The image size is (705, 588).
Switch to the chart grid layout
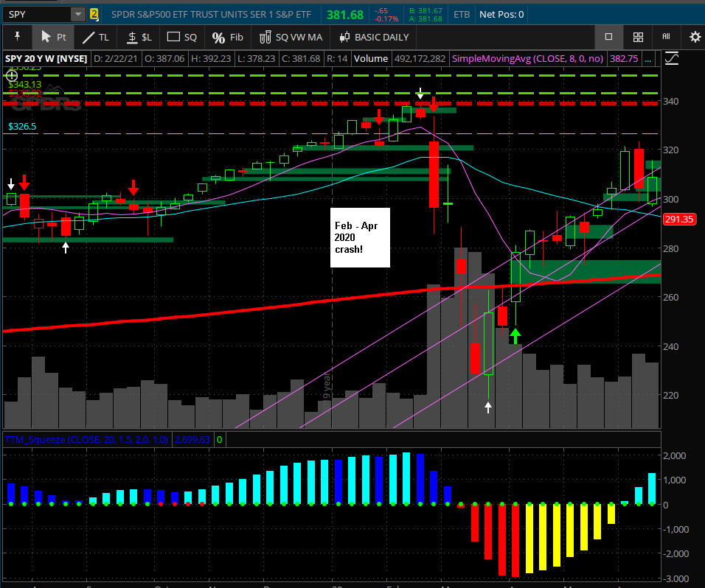[x=638, y=37]
